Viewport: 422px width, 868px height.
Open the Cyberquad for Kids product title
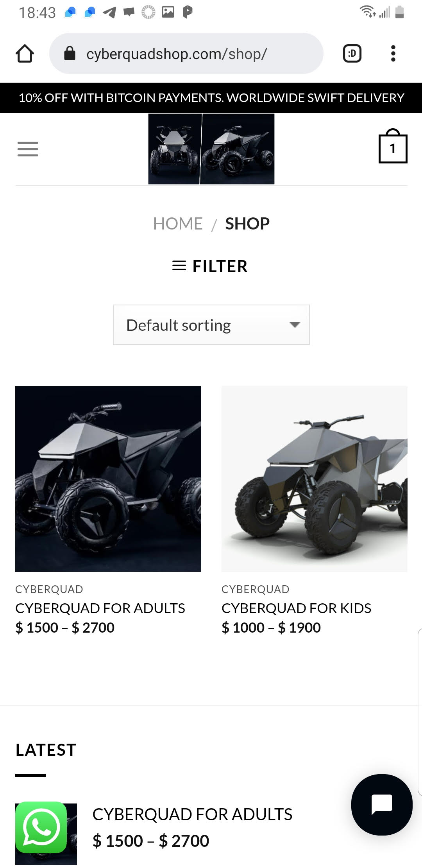(x=296, y=608)
